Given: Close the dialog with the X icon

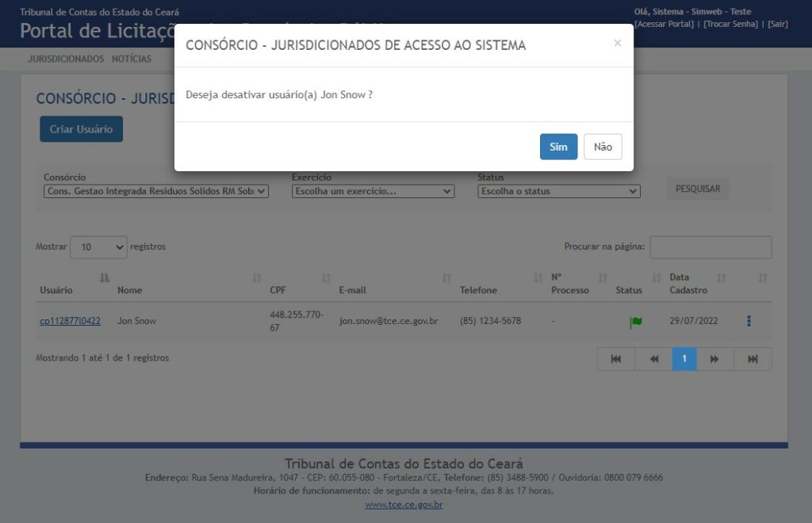Looking at the screenshot, I should tap(617, 44).
